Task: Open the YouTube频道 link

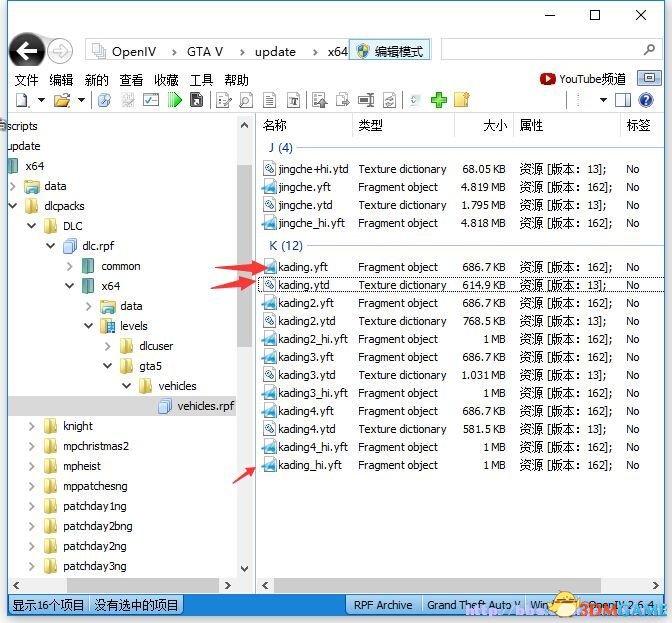Action: (x=582, y=79)
